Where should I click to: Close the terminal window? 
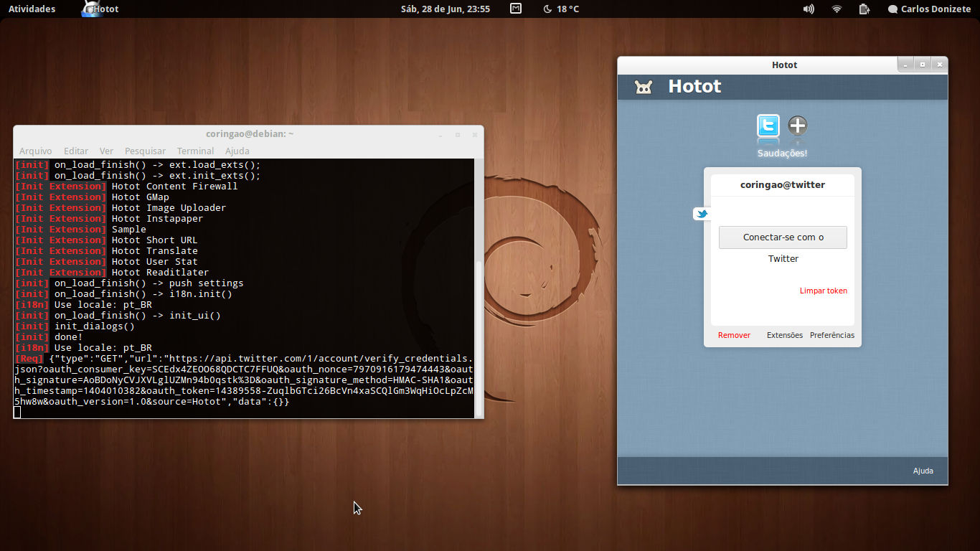click(x=474, y=134)
